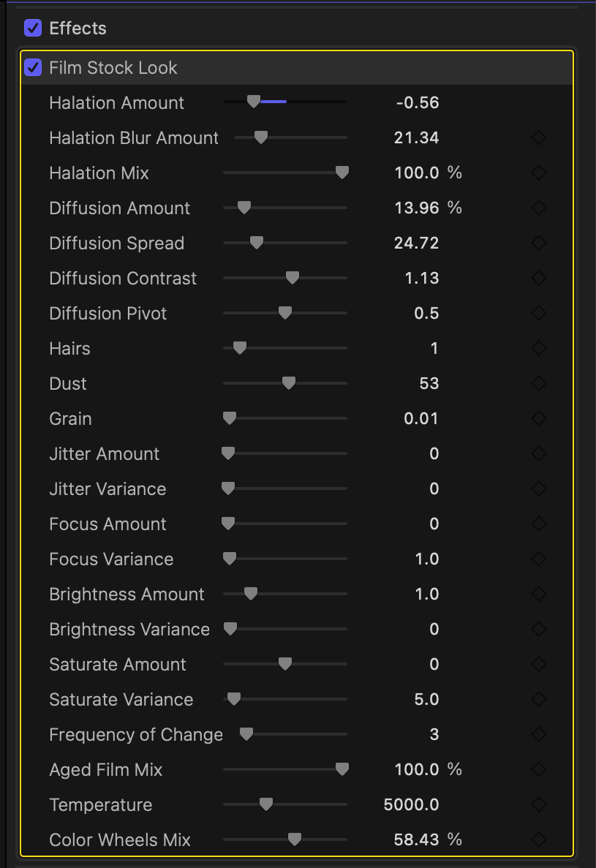Add a keyframe for Grain
This screenshot has height=868, width=596.
[x=538, y=418]
